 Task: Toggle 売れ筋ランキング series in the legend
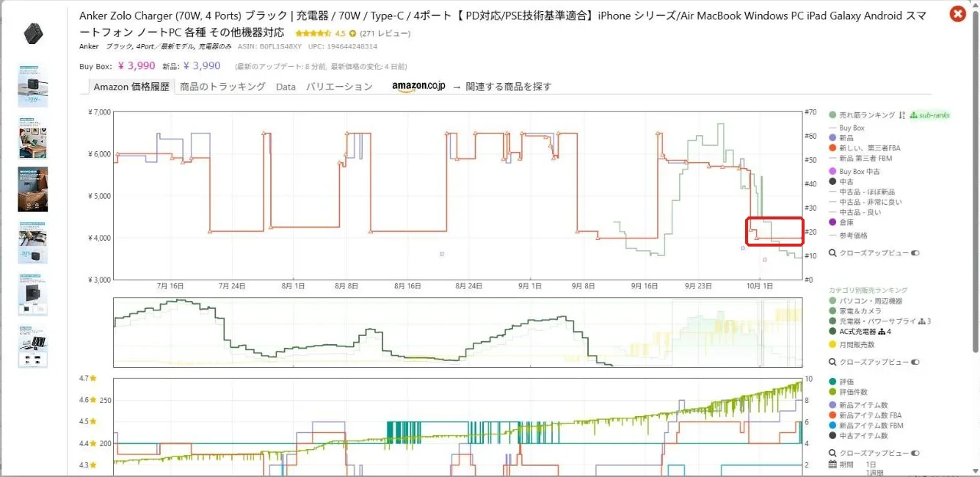click(862, 115)
